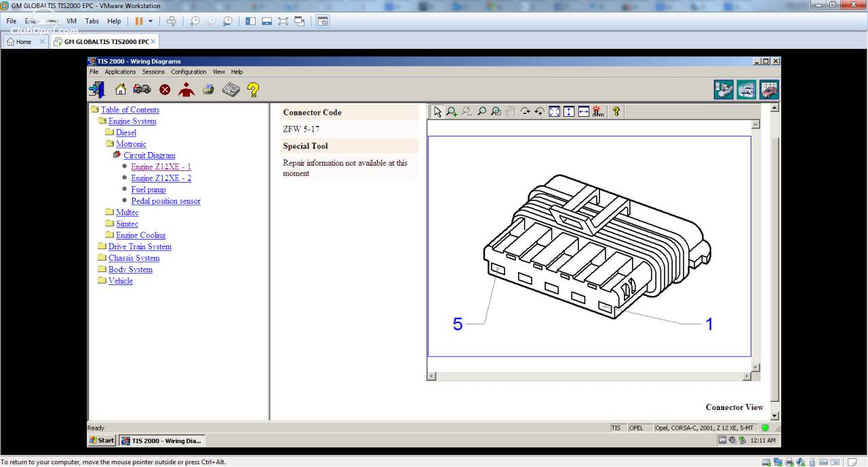Select TIS 2000 Wiring Diagrams taskbar button

click(162, 441)
